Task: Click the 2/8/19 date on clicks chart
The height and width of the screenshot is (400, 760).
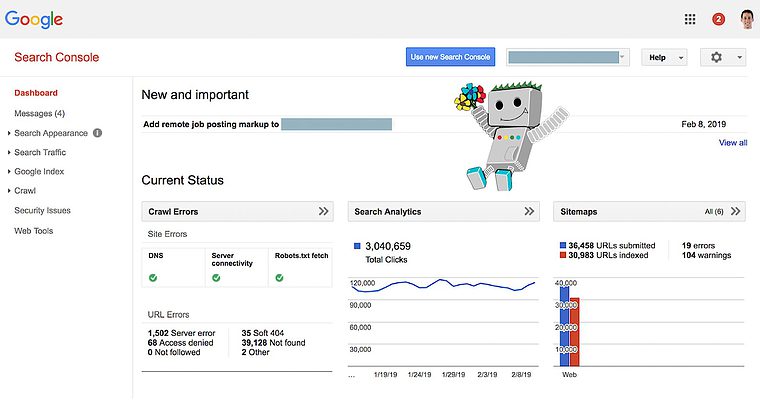Action: point(521,375)
